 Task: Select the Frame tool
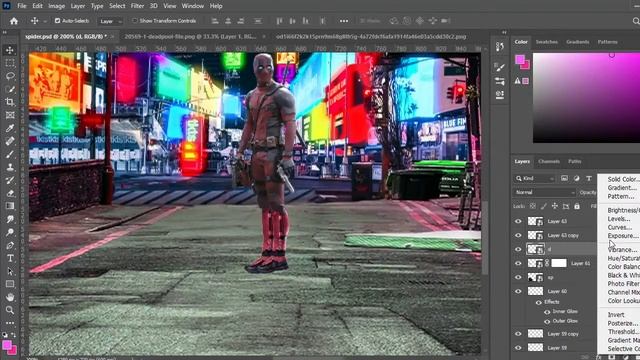click(x=10, y=116)
